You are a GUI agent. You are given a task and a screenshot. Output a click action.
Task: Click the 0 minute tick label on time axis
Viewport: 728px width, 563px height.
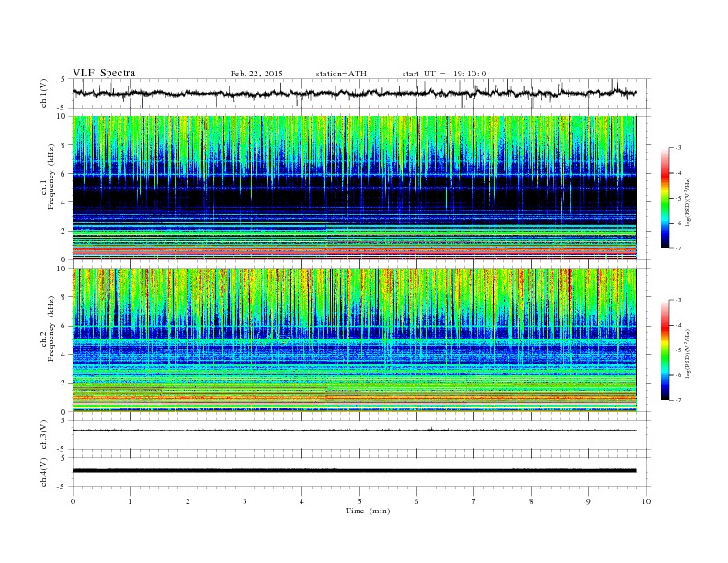pyautogui.click(x=73, y=501)
